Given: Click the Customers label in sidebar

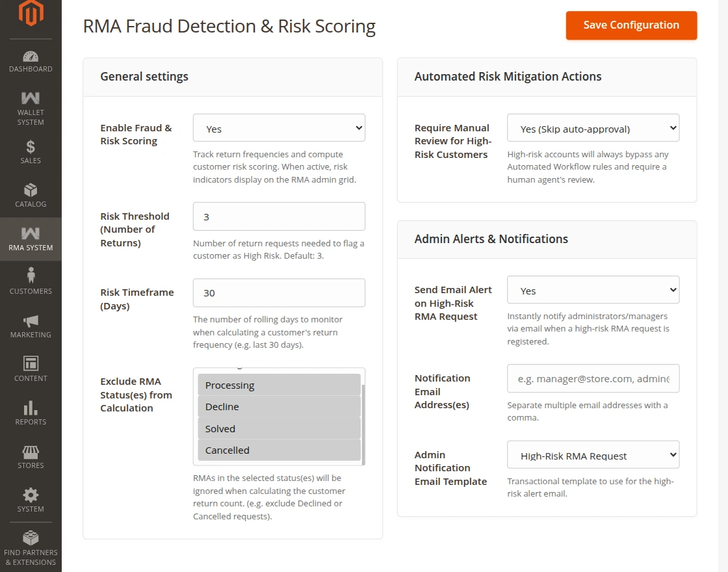Looking at the screenshot, I should [x=31, y=292].
